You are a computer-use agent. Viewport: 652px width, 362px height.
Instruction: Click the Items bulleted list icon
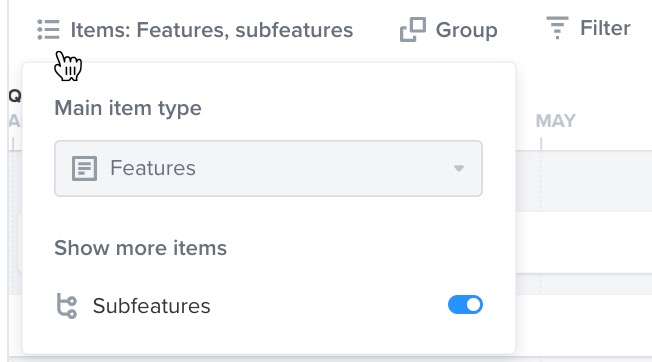pyautogui.click(x=48, y=30)
